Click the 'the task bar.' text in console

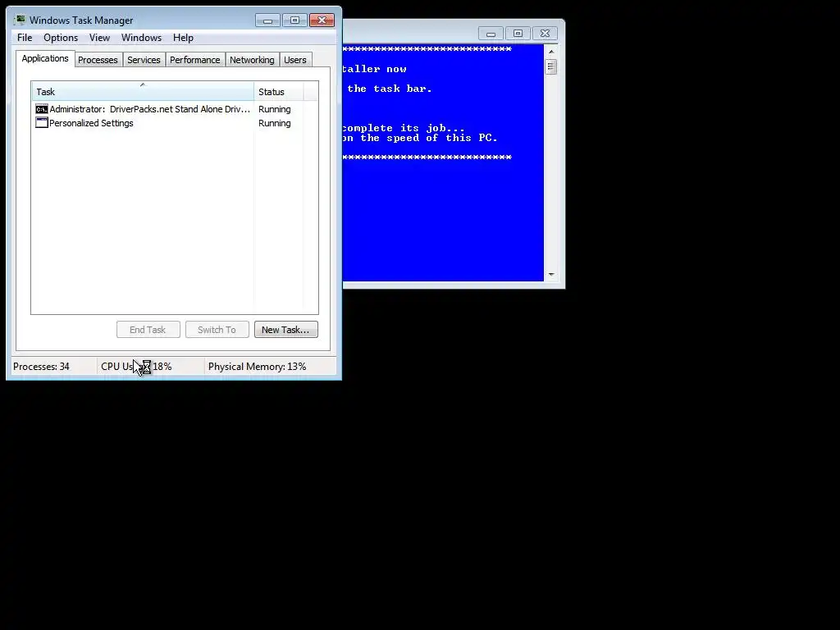click(x=390, y=89)
